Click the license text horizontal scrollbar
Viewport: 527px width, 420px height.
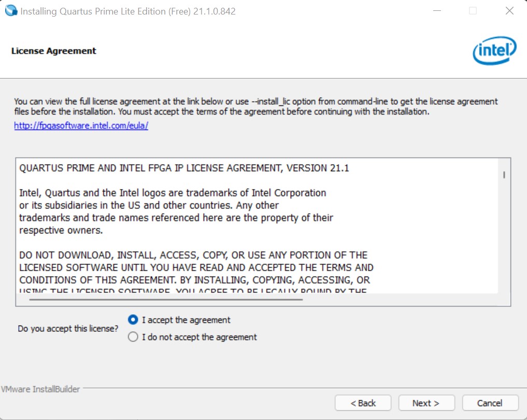click(166, 299)
